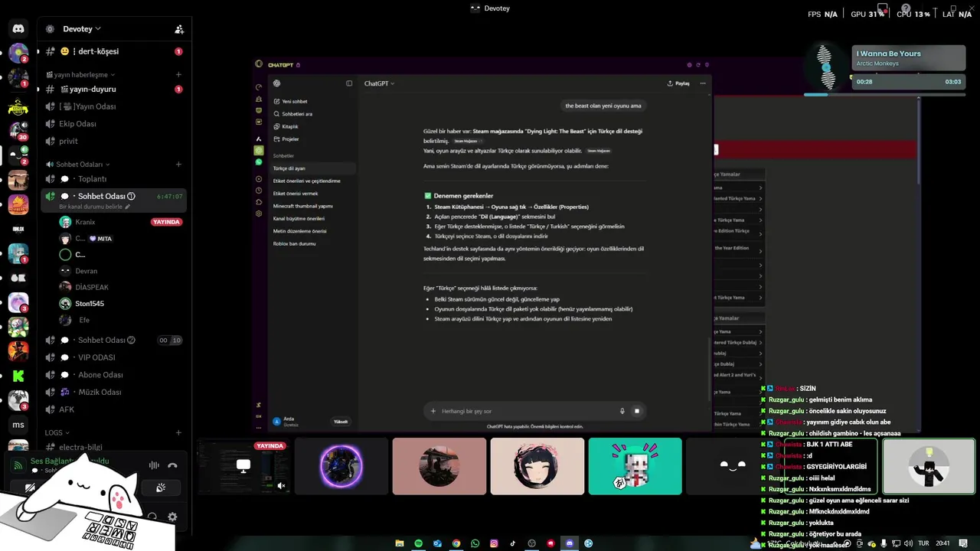Open Spotify from the taskbar
This screenshot has width=980, height=551.
click(x=418, y=543)
